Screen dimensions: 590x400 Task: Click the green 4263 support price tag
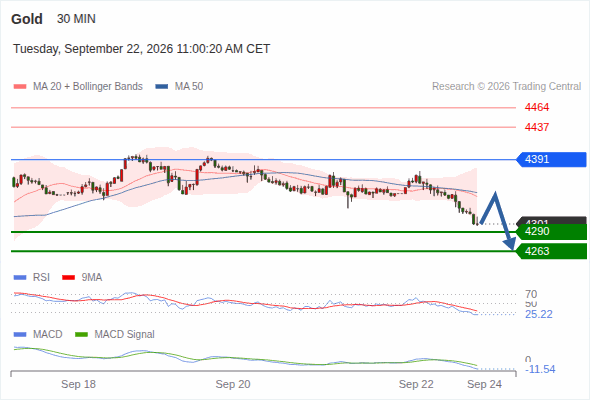(551, 251)
